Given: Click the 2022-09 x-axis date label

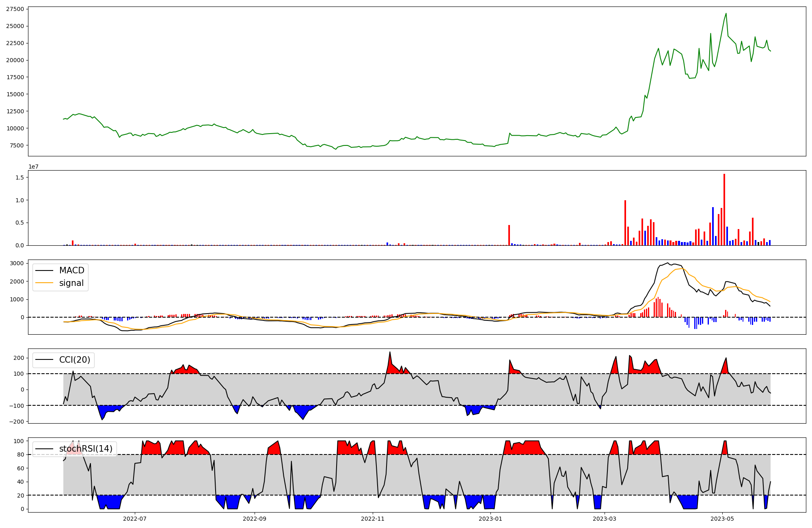Looking at the screenshot, I should click(x=255, y=519).
